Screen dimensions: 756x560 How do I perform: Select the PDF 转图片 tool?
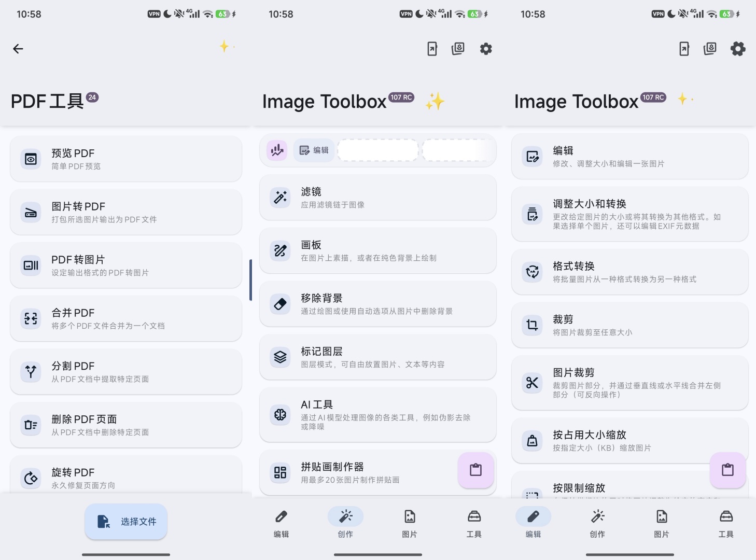pyautogui.click(x=126, y=265)
